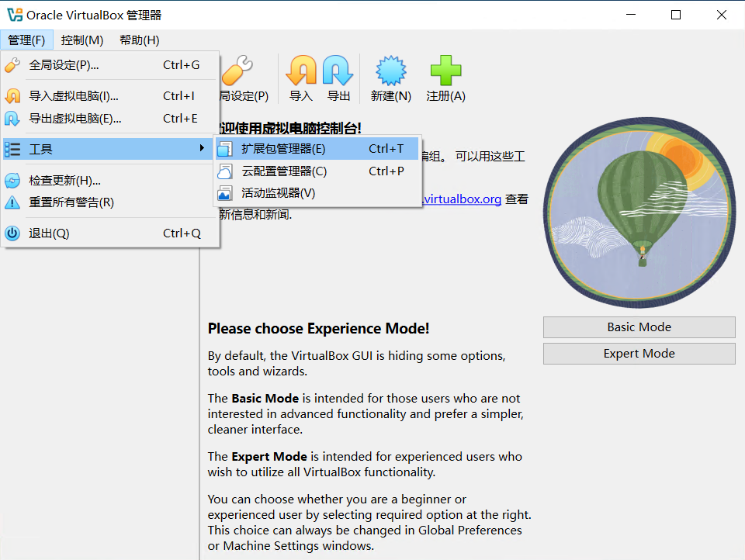Click the wrench icon beside 全局设定(P)
Viewport: 745px width, 560px height.
12,65
